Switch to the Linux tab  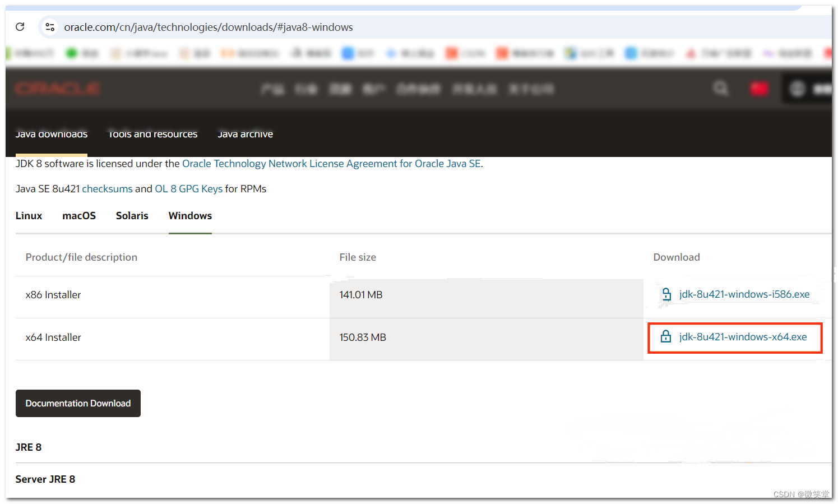pos(29,216)
